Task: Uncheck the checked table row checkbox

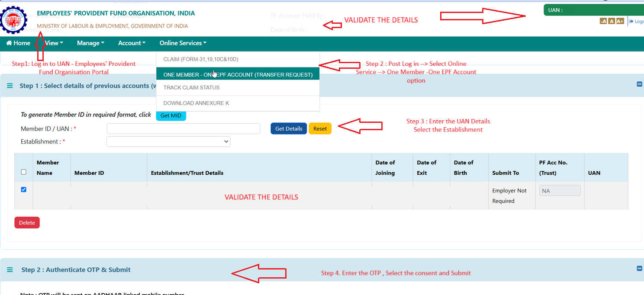Action: [x=23, y=189]
